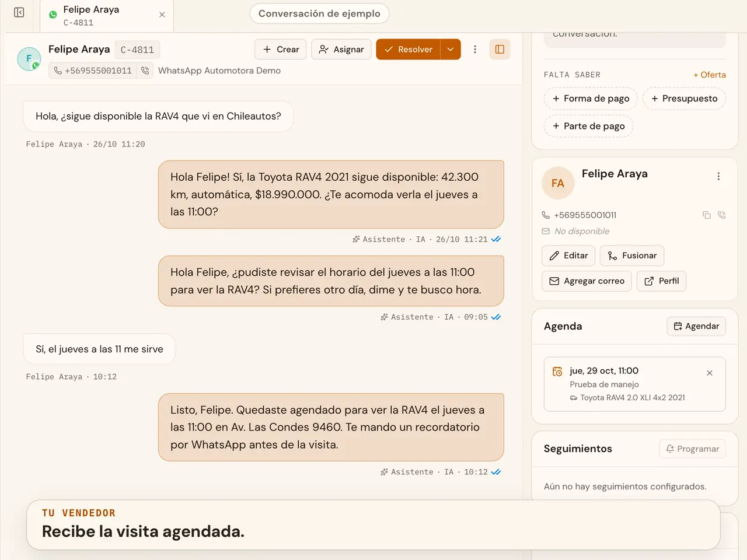The image size is (747, 560).
Task: Add Presupuesto chip
Action: pos(684,99)
